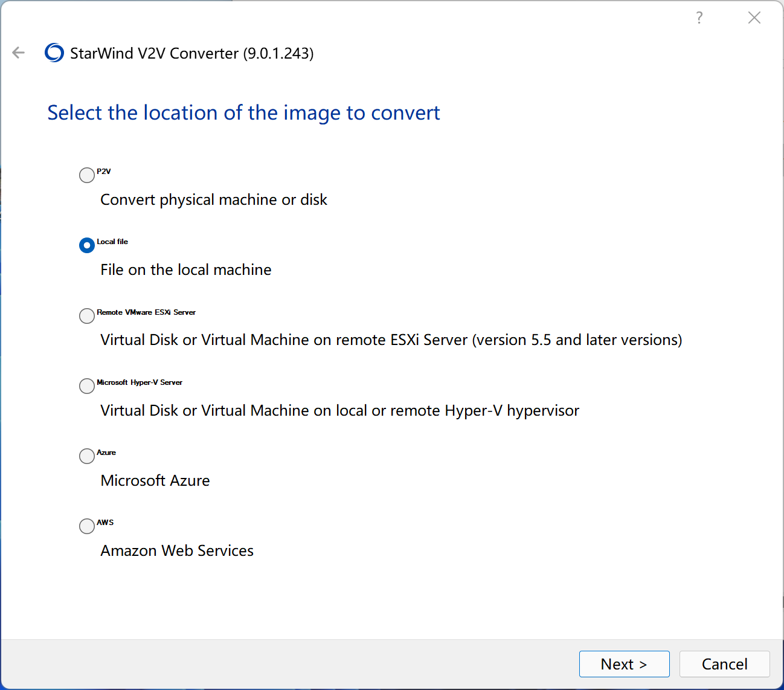
Task: Click the StarWind logo icon
Action: (x=54, y=53)
